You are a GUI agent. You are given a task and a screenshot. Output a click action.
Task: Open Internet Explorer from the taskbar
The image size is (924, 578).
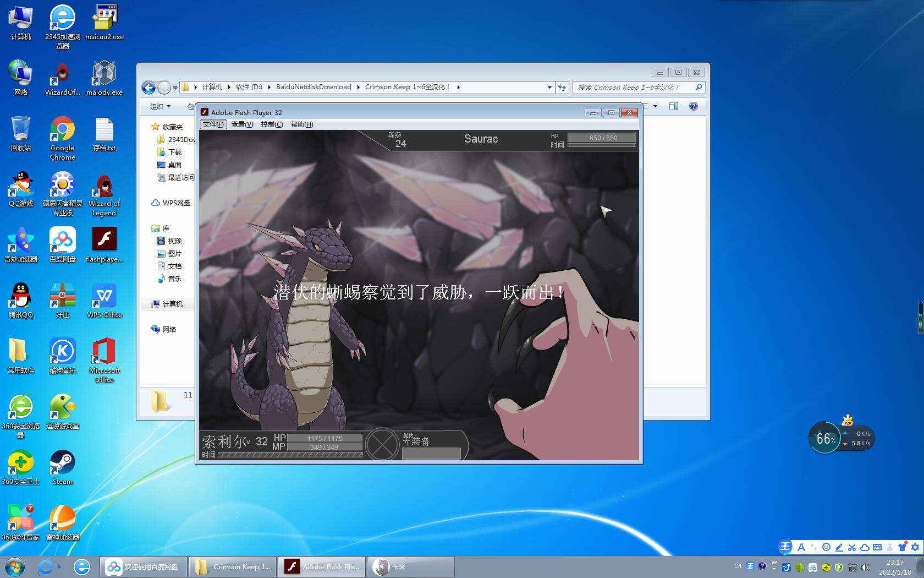(82, 566)
